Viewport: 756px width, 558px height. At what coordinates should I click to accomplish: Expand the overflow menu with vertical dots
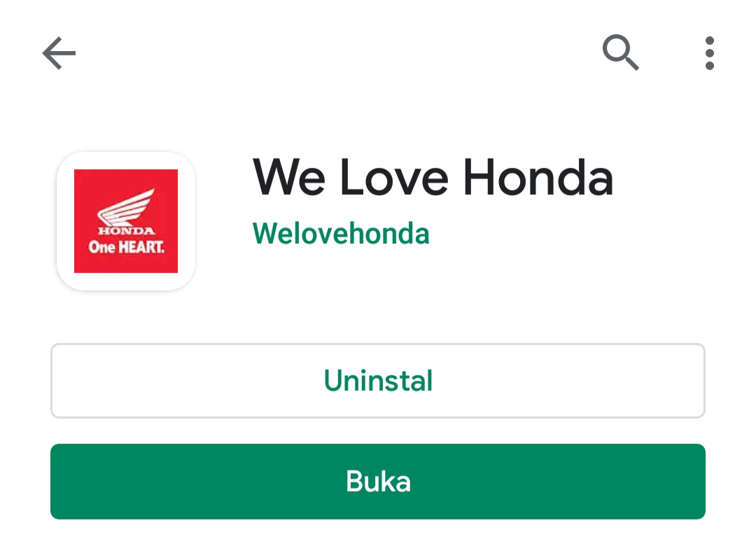pos(709,53)
